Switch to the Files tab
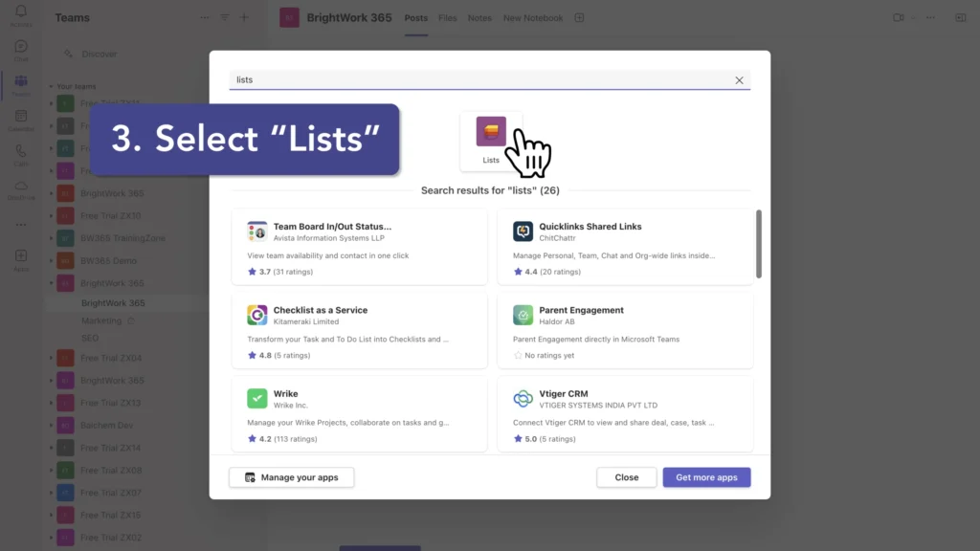 click(x=447, y=17)
